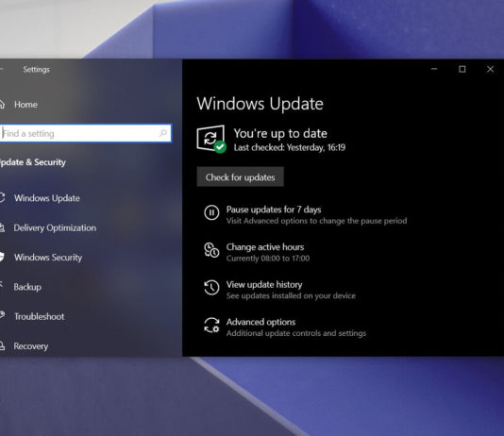The image size is (504, 436).
Task: Open Delivery Optimization settings page
Action: (55, 227)
